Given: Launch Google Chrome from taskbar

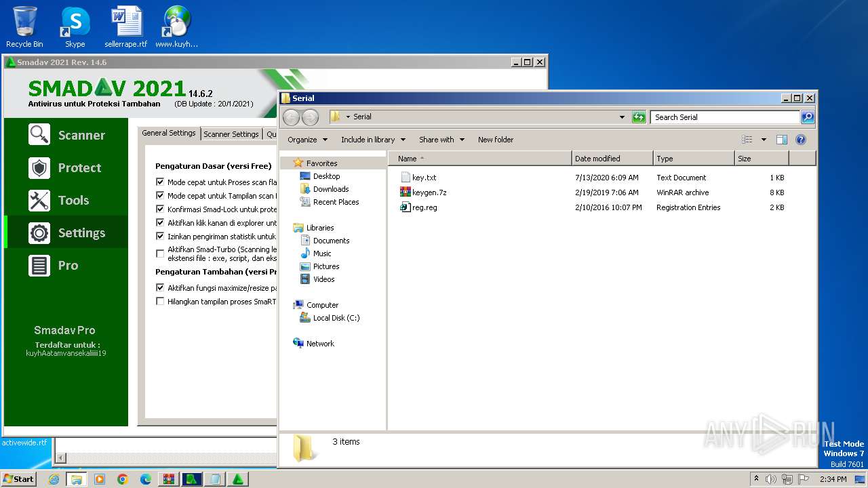Looking at the screenshot, I should (x=123, y=479).
